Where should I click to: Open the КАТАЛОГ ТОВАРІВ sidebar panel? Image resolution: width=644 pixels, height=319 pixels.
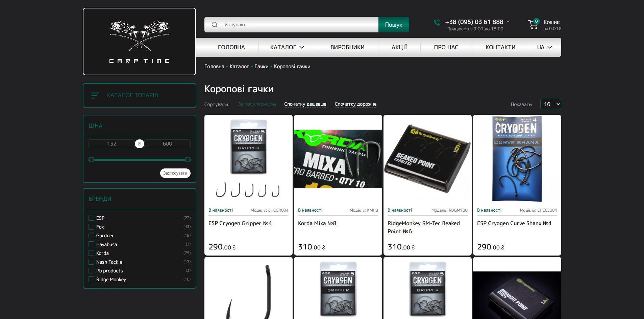coord(140,96)
